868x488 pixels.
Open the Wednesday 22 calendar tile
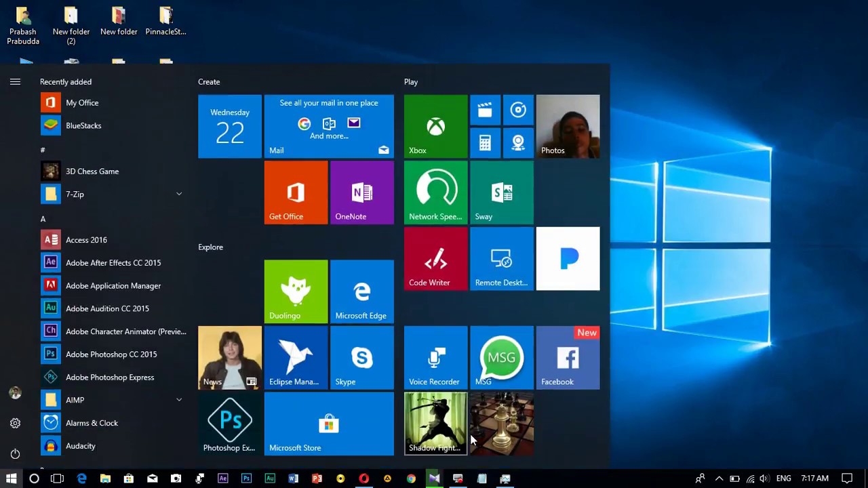pos(230,126)
